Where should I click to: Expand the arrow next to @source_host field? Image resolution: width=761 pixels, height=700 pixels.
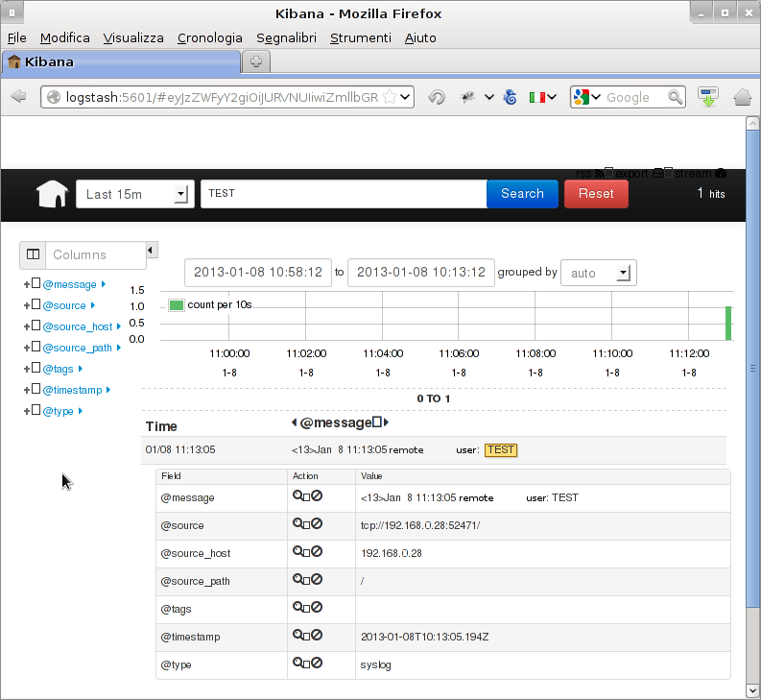(118, 326)
